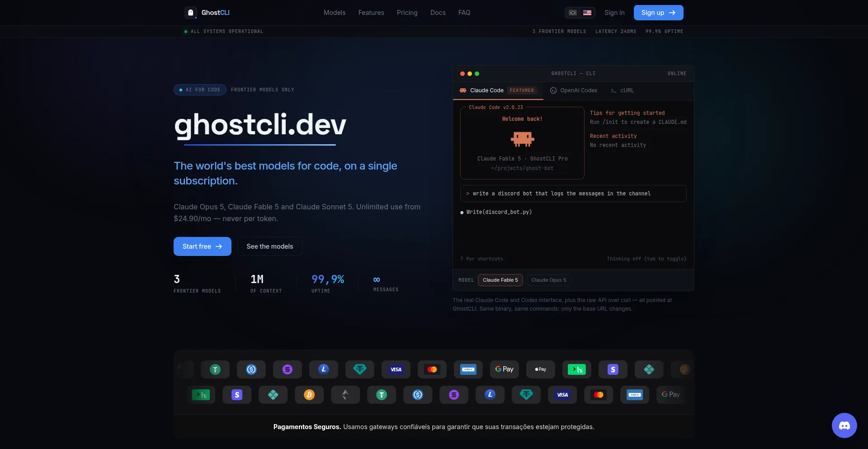Click the '1M OF CONTEXT' stat
Screen dimensions: 868x449
(266, 284)
